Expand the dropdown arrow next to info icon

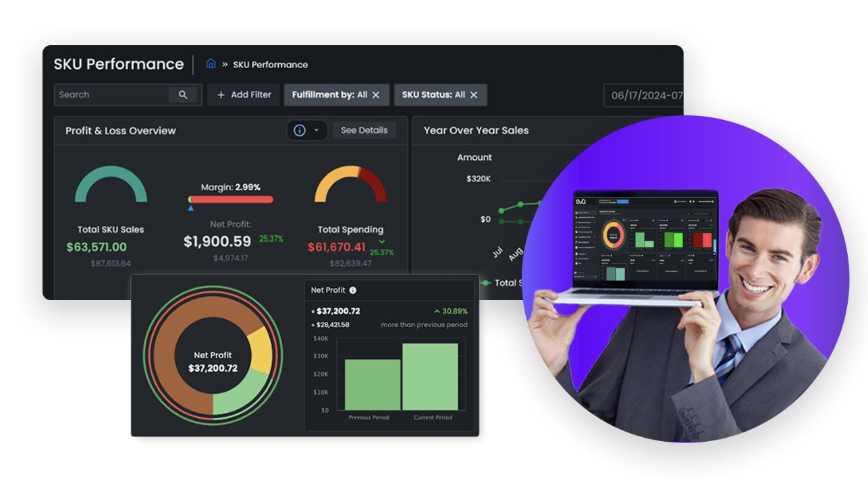317,130
